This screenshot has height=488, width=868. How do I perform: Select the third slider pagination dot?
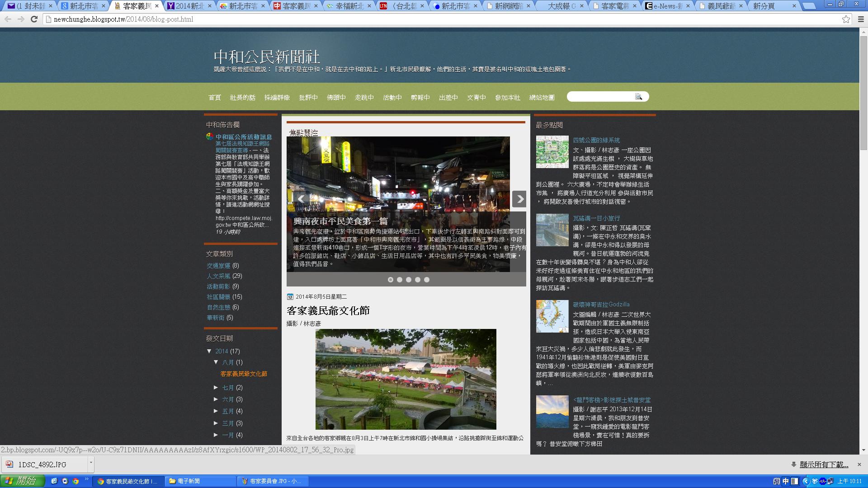tap(409, 280)
